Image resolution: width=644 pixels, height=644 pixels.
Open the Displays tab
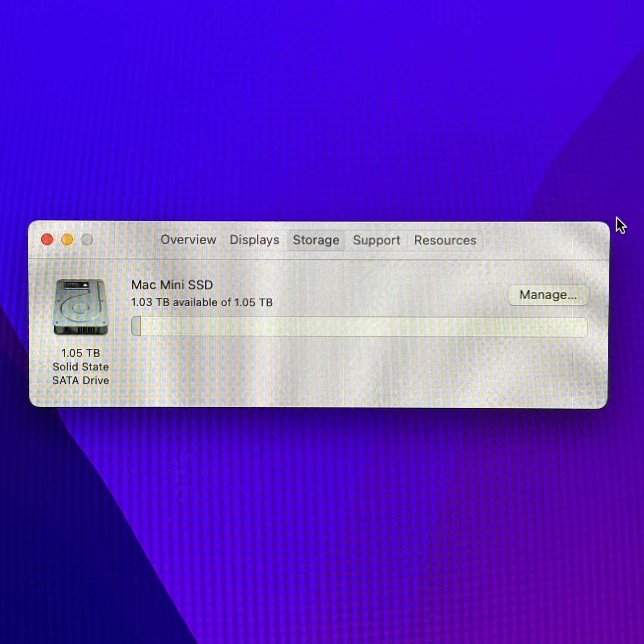click(x=254, y=240)
